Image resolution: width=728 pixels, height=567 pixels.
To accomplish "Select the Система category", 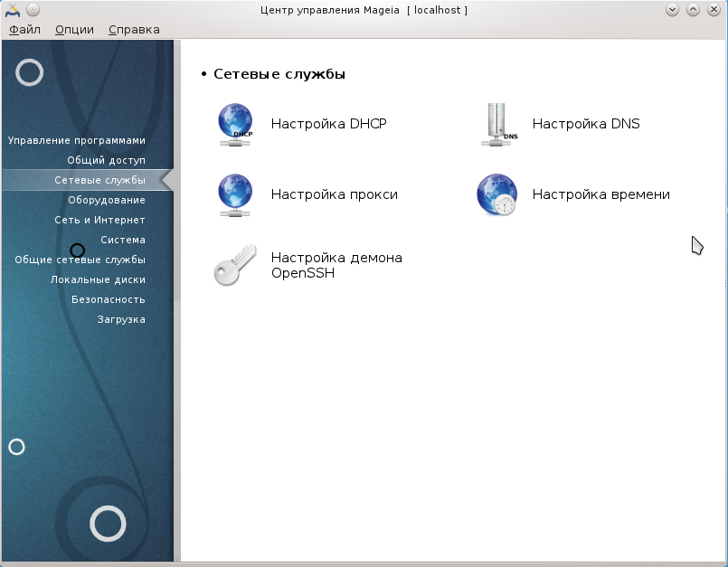I will [122, 240].
